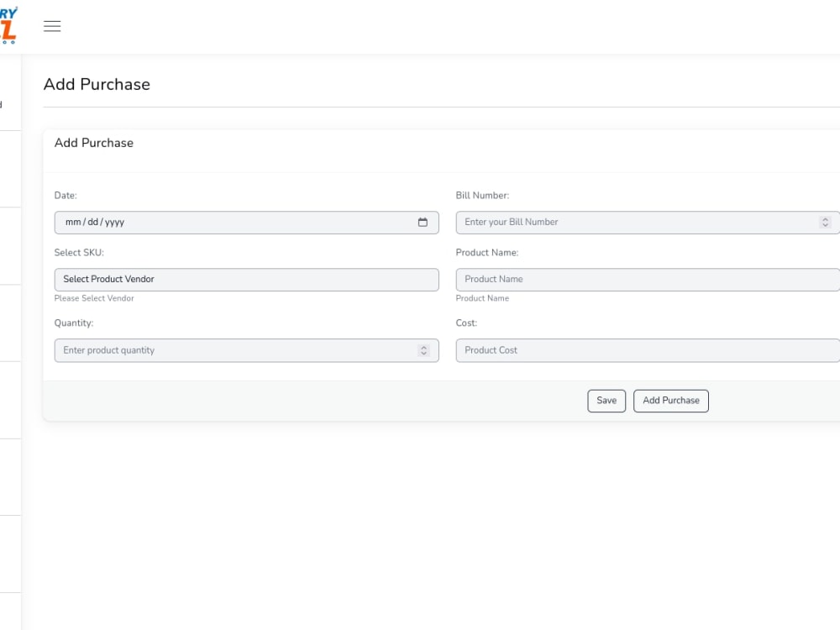Select the "Bill Number:" label

(x=482, y=196)
